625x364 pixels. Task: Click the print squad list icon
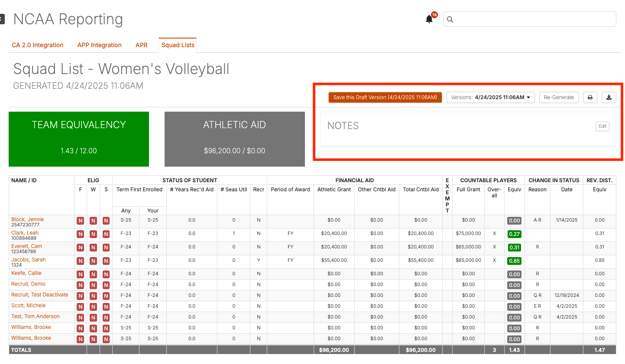coord(590,97)
